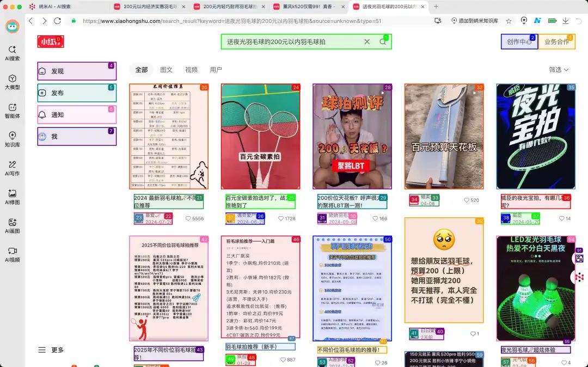The height and width of the screenshot is (367, 588).
Task: Open the AI视频 sidebar tool
Action: click(13, 254)
